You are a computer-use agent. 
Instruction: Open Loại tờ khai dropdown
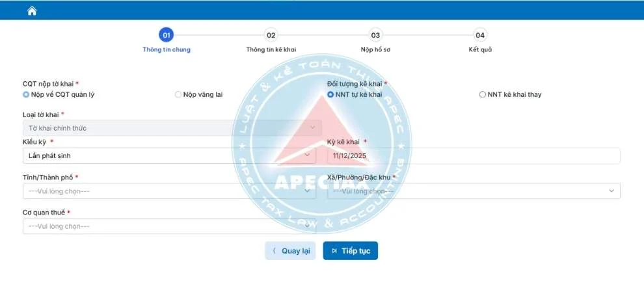pyautogui.click(x=172, y=128)
